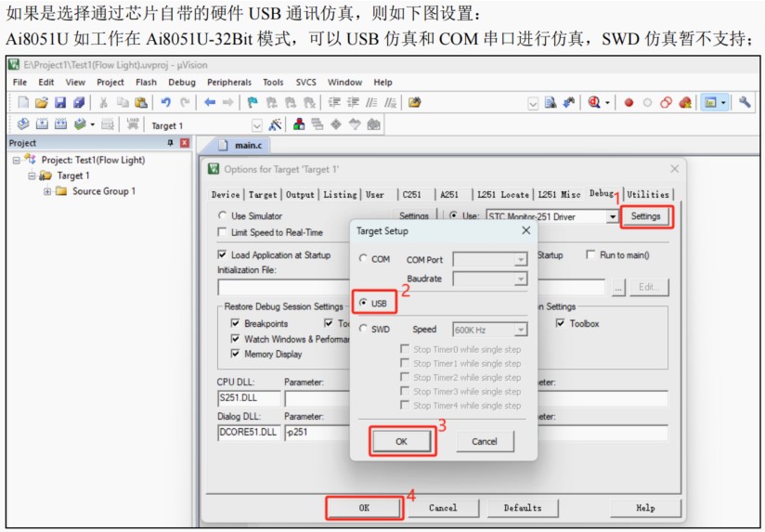Toggle the Breakpoints checkbox
The image size is (765, 532).
click(x=235, y=323)
